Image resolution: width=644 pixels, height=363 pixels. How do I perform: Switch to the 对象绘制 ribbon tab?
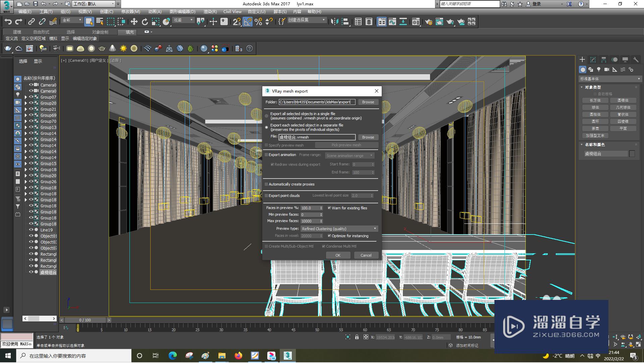pyautogui.click(x=100, y=32)
